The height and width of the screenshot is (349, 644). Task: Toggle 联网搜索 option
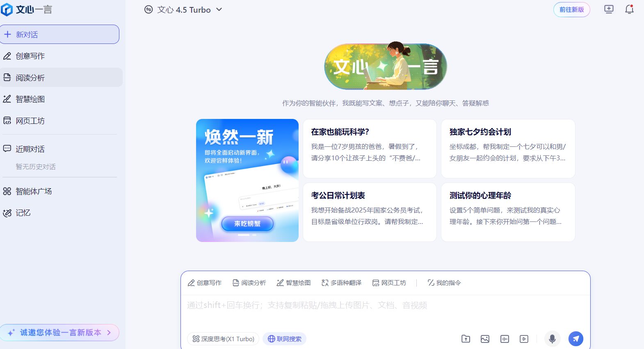pyautogui.click(x=285, y=339)
